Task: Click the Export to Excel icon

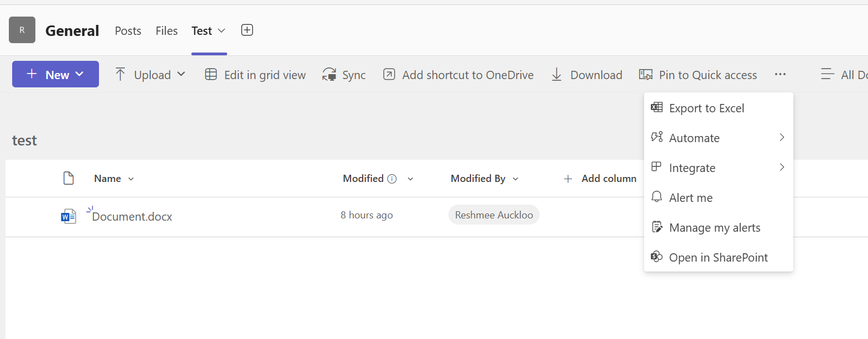Action: (x=657, y=107)
